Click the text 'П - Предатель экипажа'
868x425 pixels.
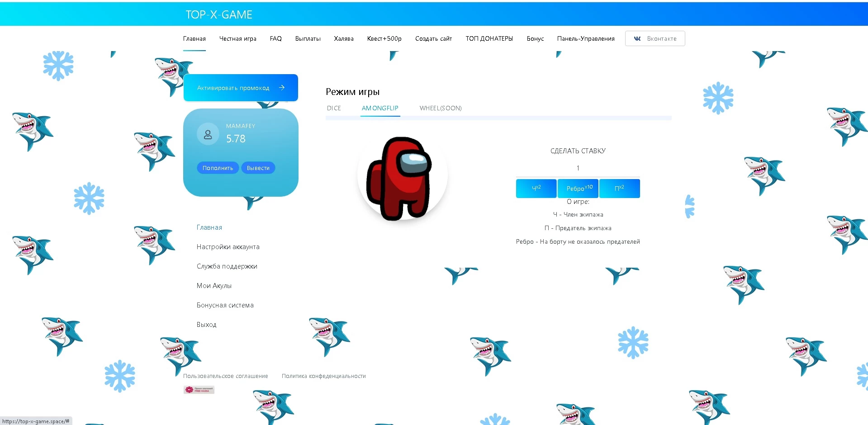point(578,228)
